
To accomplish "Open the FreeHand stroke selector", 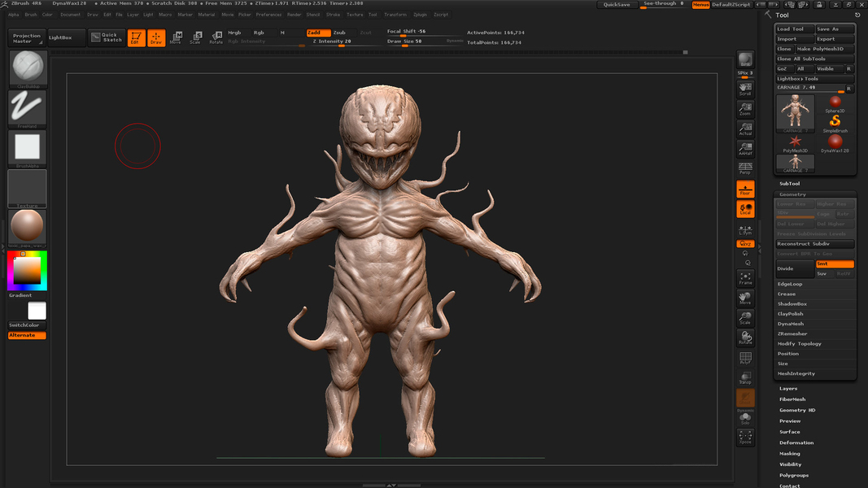I will [27, 108].
